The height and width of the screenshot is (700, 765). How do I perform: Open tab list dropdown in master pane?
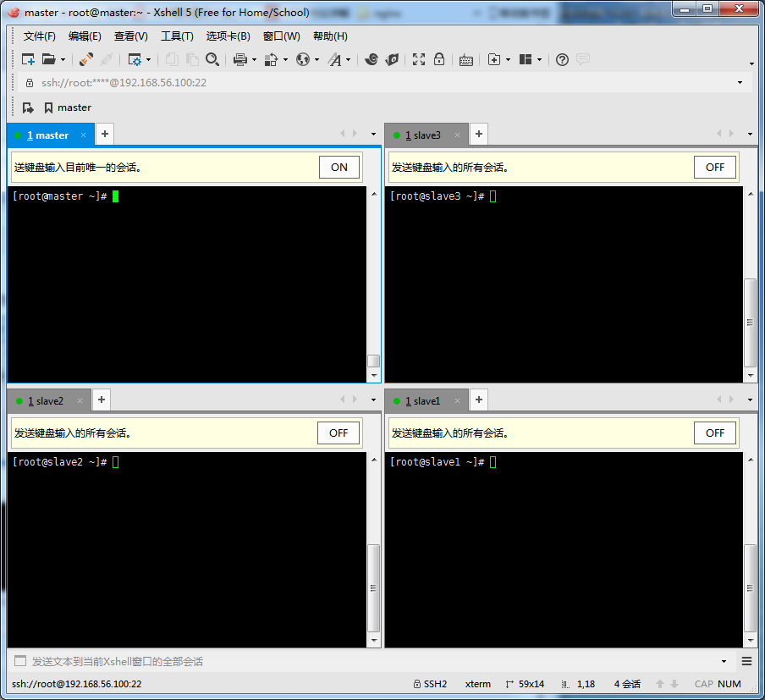tap(374, 135)
